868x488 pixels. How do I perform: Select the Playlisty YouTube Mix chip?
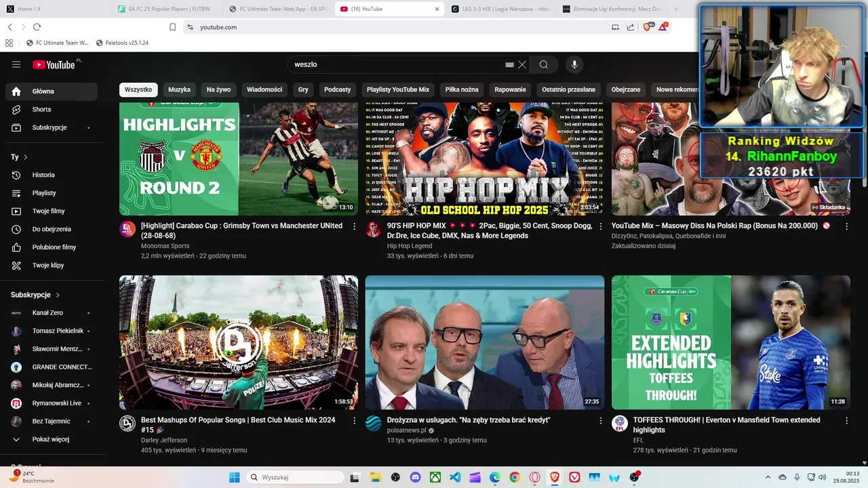[398, 89]
